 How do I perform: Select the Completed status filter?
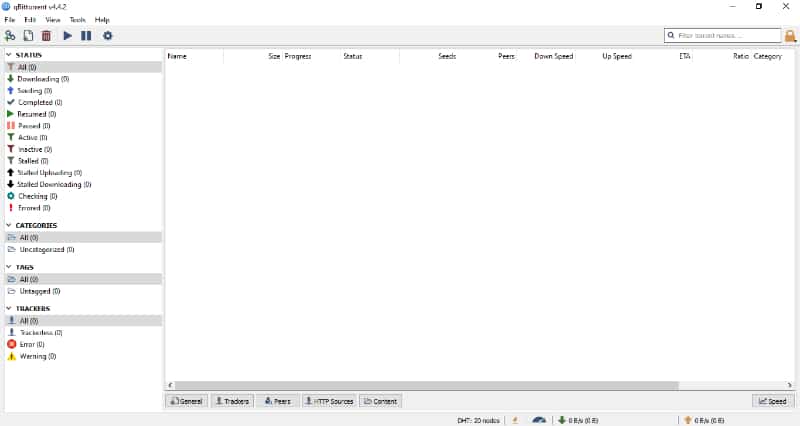84,103
